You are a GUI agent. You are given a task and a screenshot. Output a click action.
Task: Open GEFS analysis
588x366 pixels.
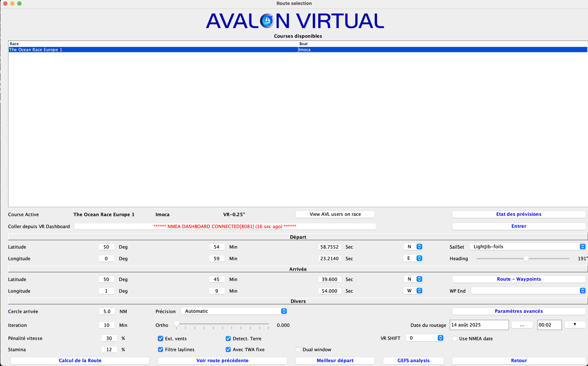point(413,361)
